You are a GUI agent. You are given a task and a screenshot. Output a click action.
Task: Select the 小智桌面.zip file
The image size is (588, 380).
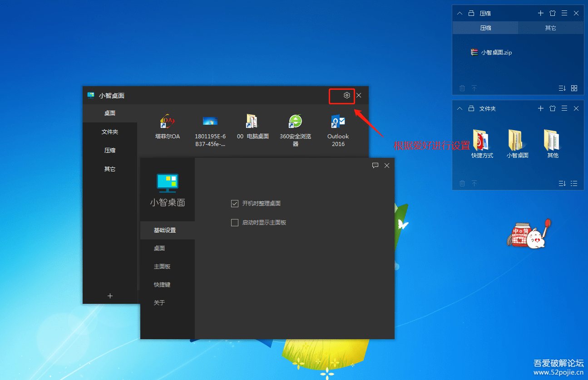[491, 52]
